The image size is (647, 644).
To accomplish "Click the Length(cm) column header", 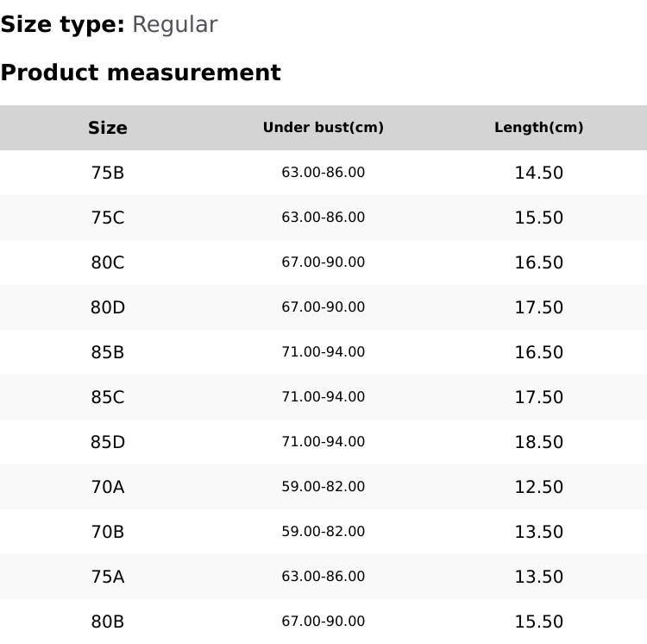I will (538, 128).
